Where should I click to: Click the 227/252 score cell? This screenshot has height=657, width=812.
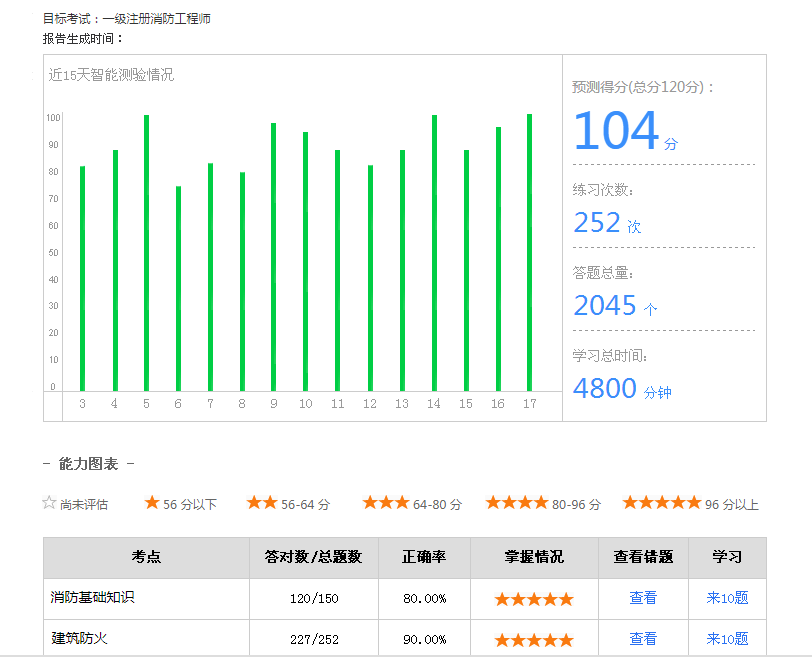coord(314,640)
